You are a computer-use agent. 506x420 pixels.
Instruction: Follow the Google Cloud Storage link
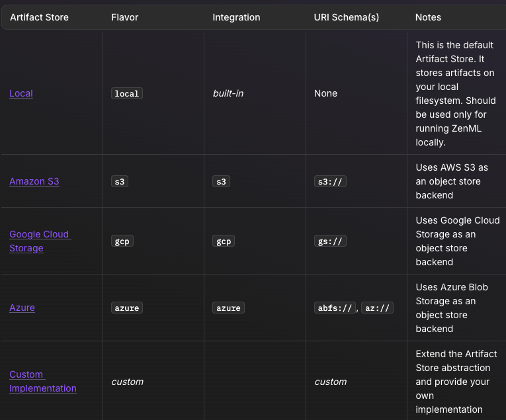click(39, 241)
